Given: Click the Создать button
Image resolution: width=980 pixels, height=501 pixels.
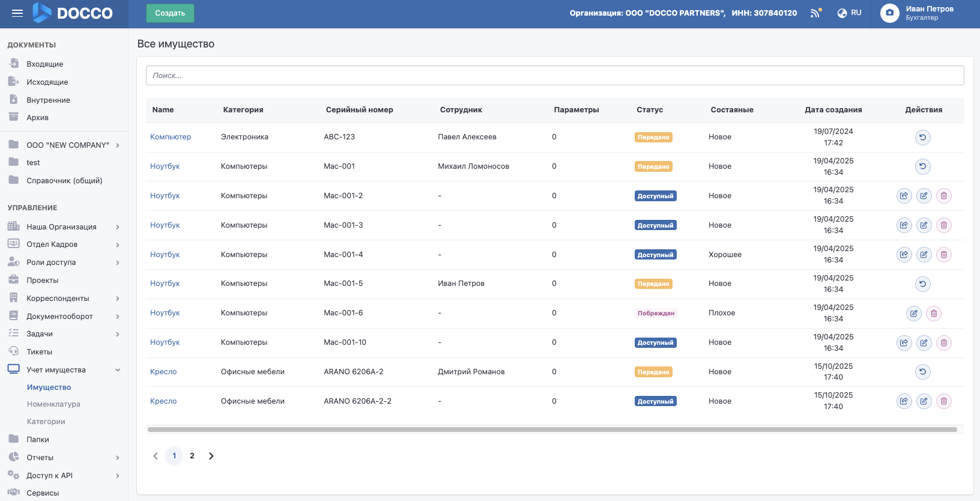Looking at the screenshot, I should [x=170, y=13].
